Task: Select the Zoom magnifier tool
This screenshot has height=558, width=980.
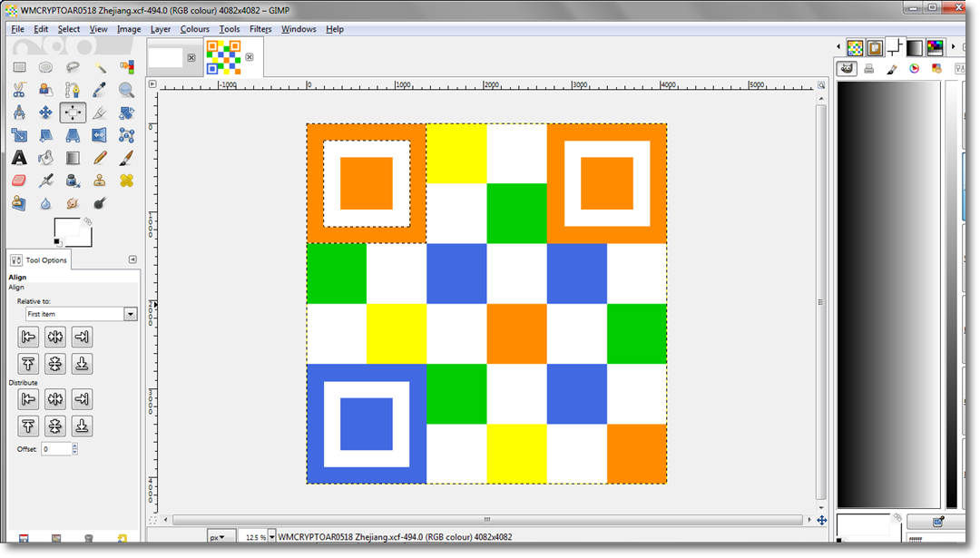Action: click(x=126, y=90)
